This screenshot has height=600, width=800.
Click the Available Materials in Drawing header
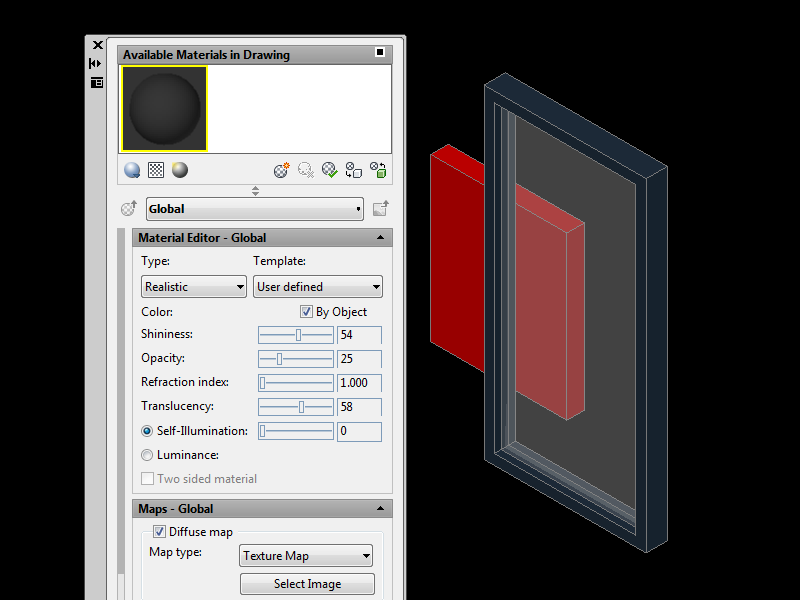(x=255, y=55)
